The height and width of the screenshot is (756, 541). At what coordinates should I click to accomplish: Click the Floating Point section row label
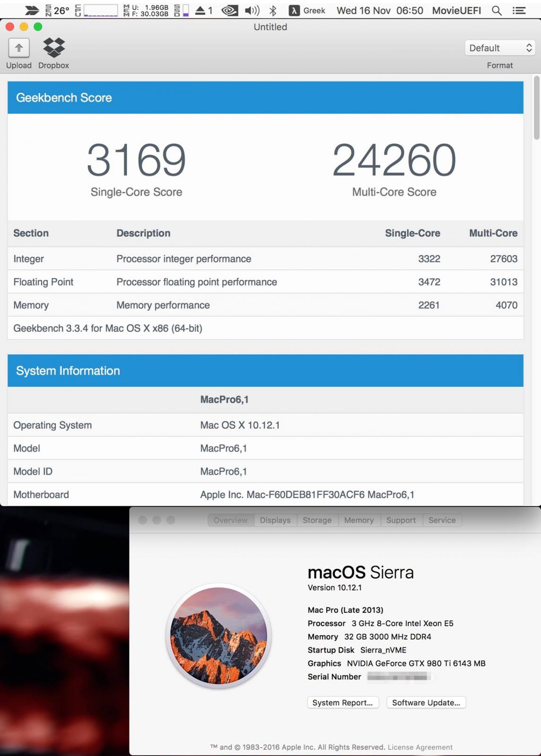43,282
